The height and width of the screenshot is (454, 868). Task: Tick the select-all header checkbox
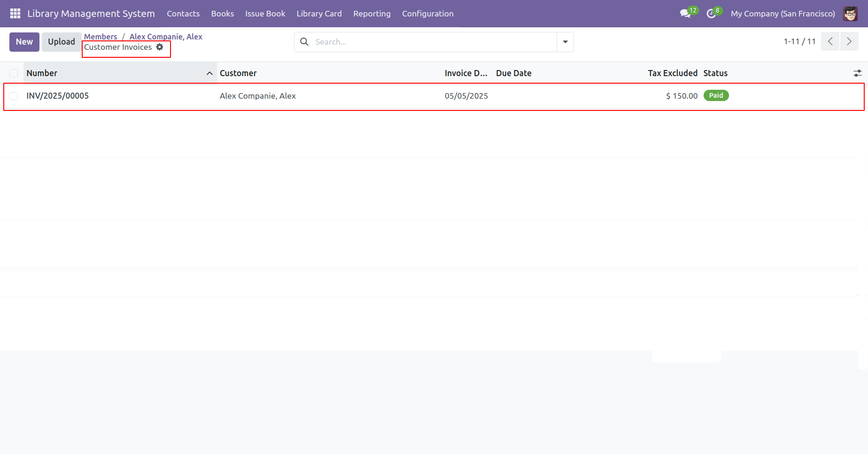click(14, 73)
